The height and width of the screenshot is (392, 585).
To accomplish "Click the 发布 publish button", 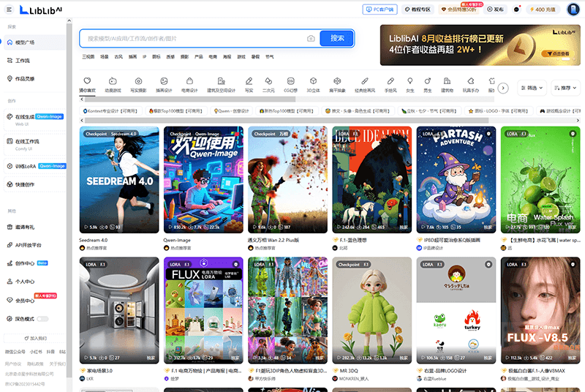I will click(x=494, y=10).
